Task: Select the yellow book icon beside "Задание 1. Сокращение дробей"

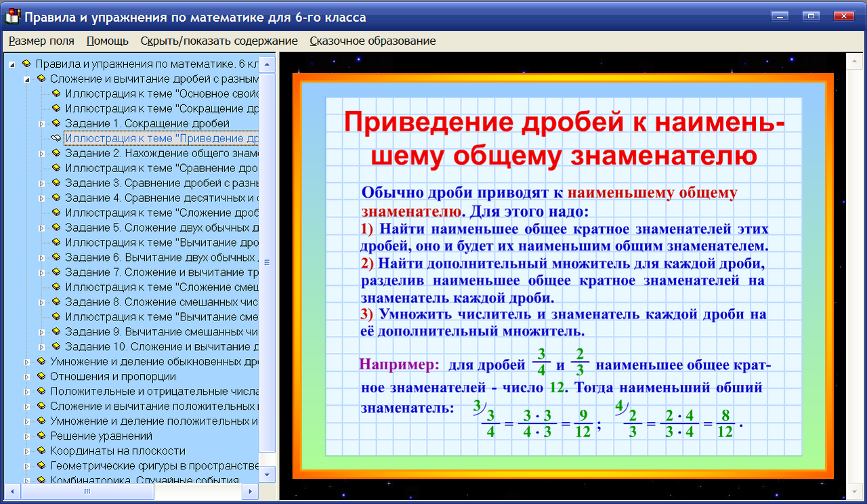Action: click(57, 123)
